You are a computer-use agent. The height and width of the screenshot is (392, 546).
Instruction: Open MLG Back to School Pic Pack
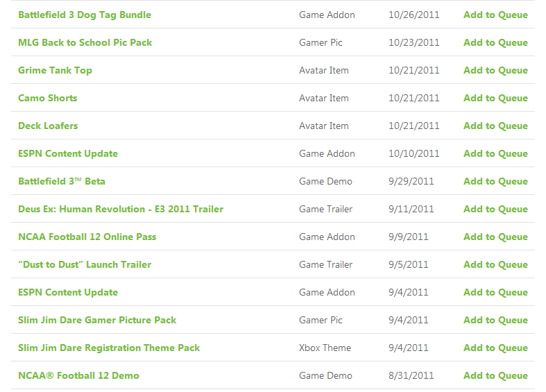pyautogui.click(x=85, y=42)
